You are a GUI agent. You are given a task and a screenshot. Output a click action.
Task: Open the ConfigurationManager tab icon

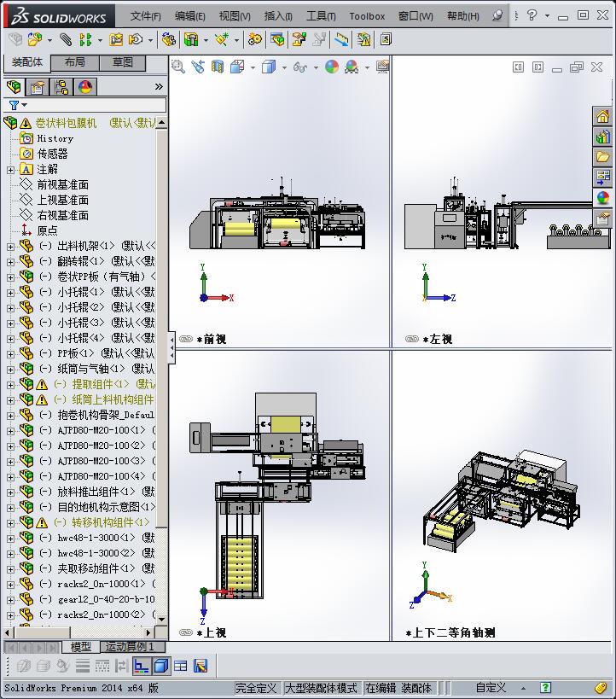(61, 86)
